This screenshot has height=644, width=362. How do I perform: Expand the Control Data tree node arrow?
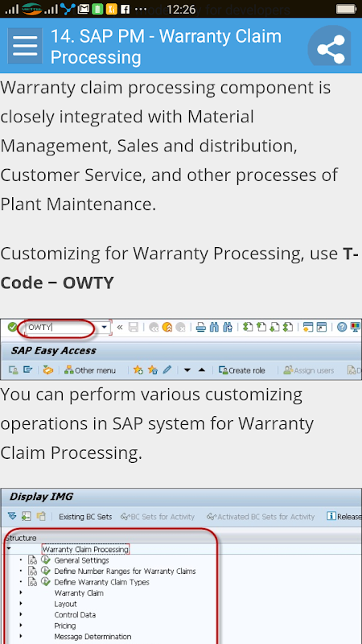(x=21, y=614)
